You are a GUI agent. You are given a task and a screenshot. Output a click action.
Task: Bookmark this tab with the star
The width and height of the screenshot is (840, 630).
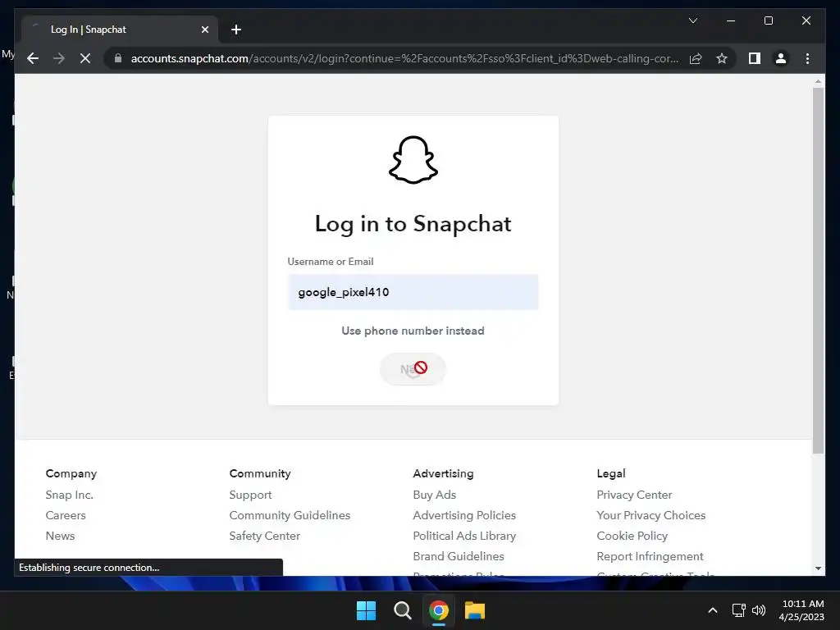pos(722,58)
